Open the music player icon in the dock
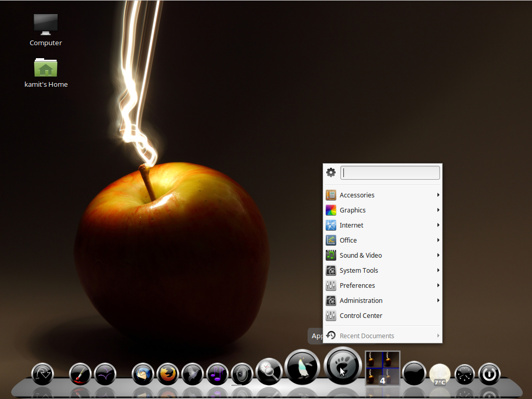The image size is (532, 399). tap(217, 373)
